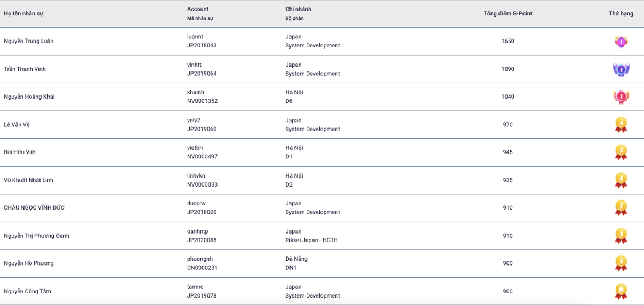Click Bùi Hữu Việt's gold medal icon
The width and height of the screenshot is (644, 305).
(621, 152)
